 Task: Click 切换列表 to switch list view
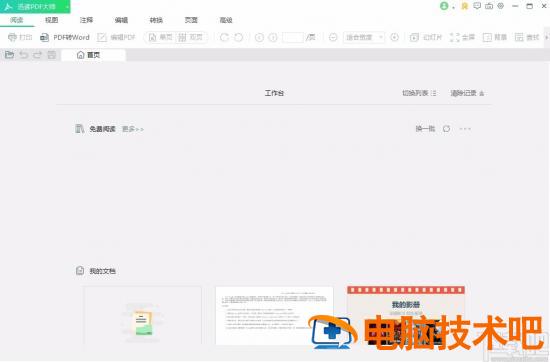[x=419, y=93]
